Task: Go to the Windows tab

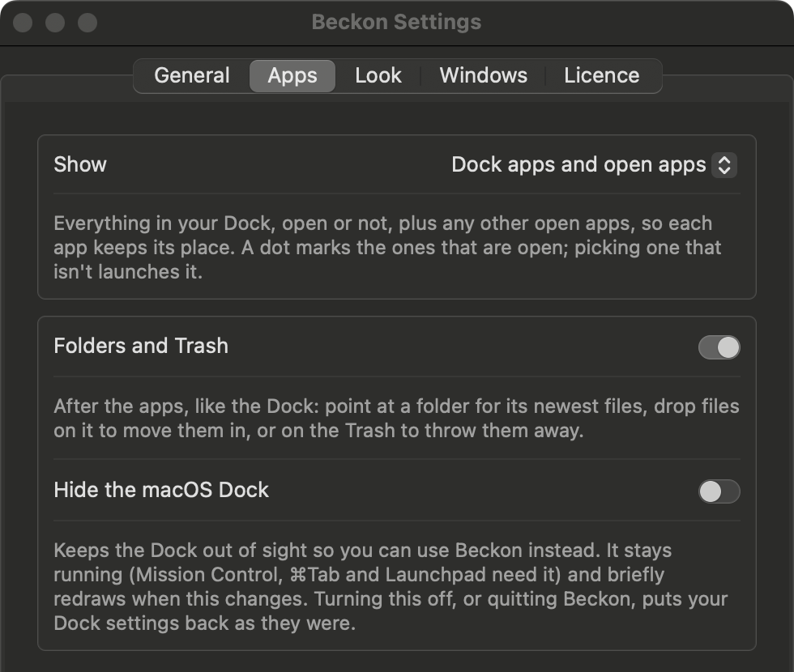Action: tap(483, 76)
